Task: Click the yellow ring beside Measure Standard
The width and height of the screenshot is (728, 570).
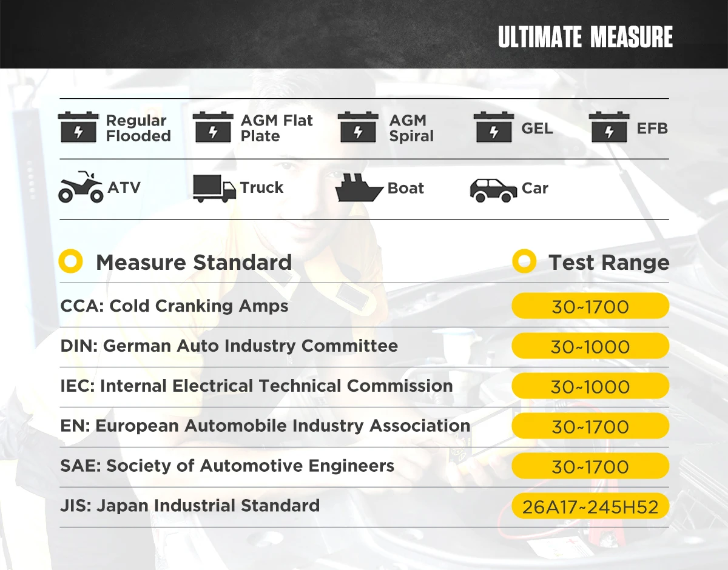Action: pyautogui.click(x=70, y=262)
